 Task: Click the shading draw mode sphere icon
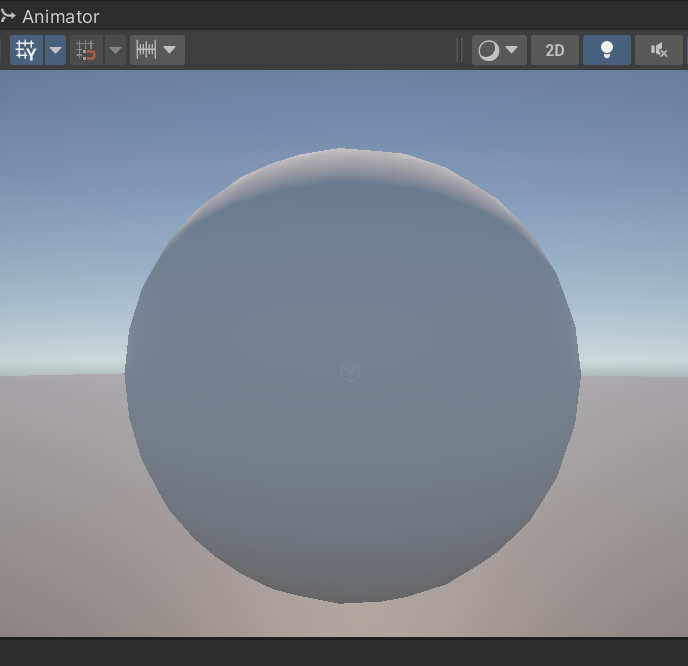[x=488, y=50]
